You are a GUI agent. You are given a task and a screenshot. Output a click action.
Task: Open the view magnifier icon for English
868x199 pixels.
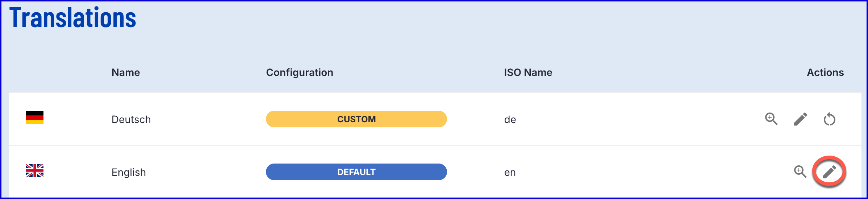coord(800,172)
